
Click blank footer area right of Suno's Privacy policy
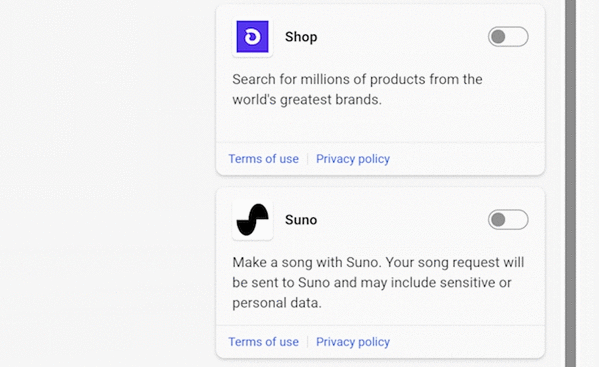pyautogui.click(x=466, y=341)
